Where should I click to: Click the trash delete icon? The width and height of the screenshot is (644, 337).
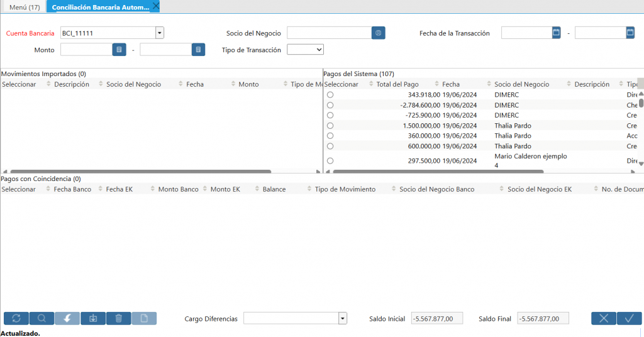119,319
